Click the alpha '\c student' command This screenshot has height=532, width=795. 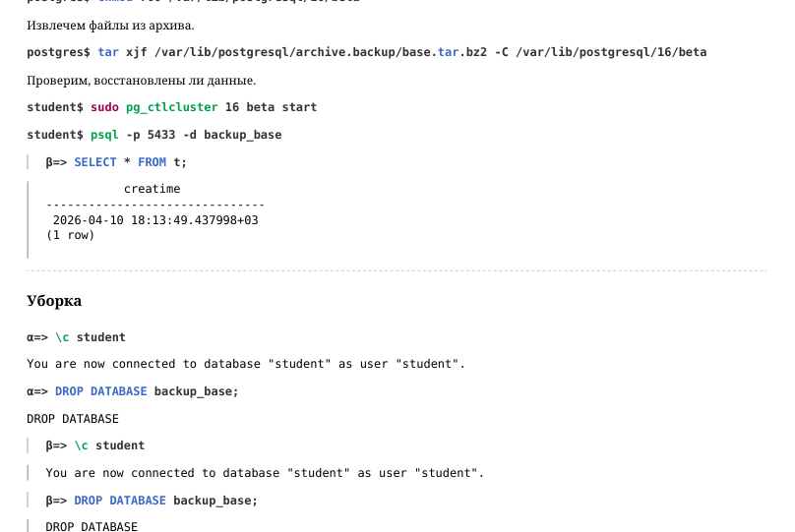pos(76,337)
